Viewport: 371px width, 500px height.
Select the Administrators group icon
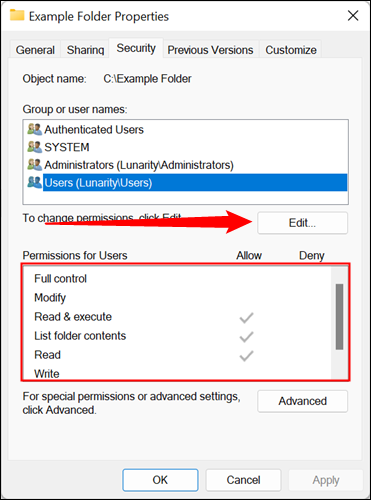(35, 165)
